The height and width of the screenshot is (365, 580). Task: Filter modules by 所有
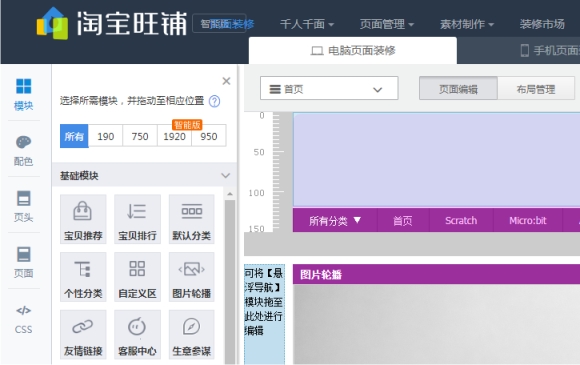tap(74, 136)
